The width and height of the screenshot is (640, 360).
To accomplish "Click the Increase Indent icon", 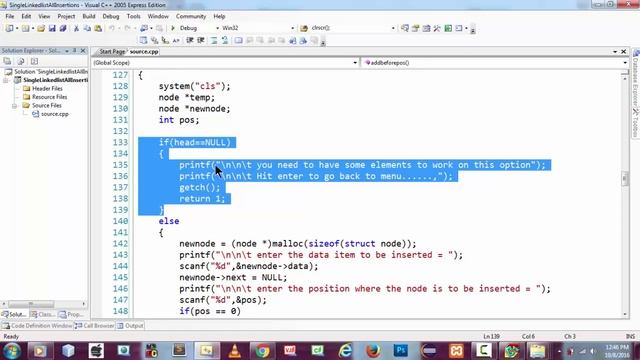I will pyautogui.click(x=201, y=40).
